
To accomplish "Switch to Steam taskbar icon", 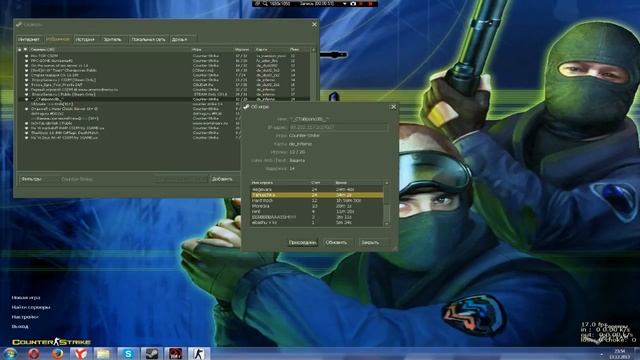I will 152,353.
